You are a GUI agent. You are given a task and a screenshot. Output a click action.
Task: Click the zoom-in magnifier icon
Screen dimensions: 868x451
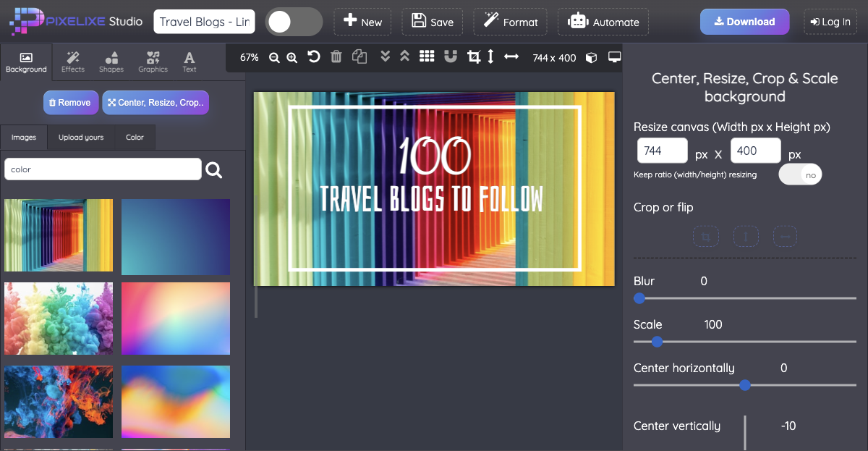(291, 56)
